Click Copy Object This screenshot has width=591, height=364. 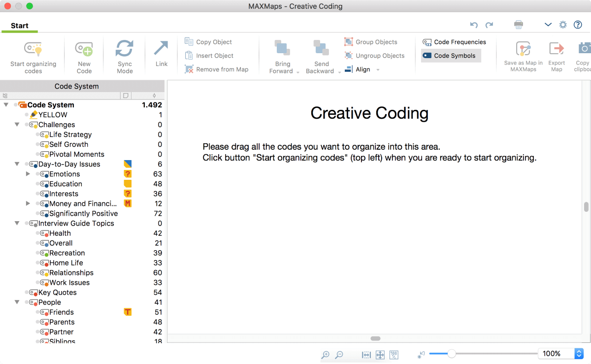[x=208, y=42]
